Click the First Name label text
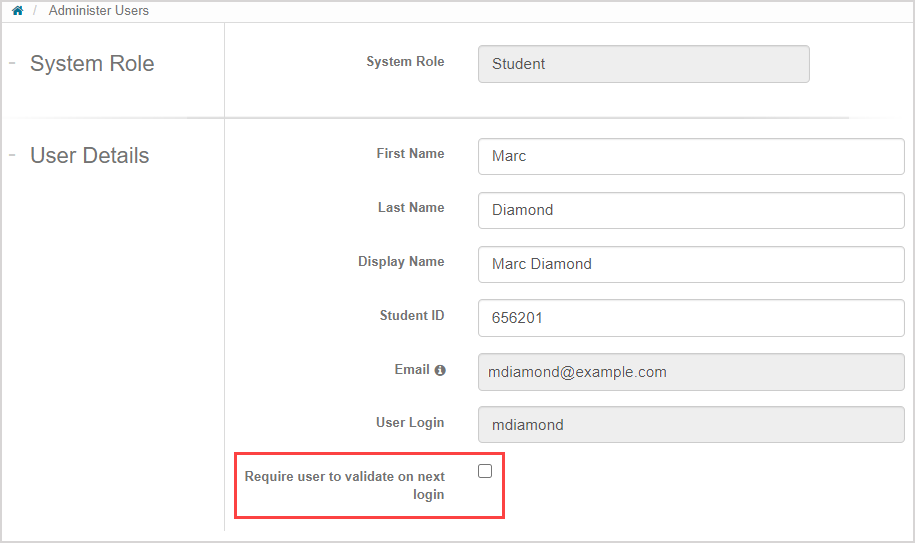 pos(410,154)
